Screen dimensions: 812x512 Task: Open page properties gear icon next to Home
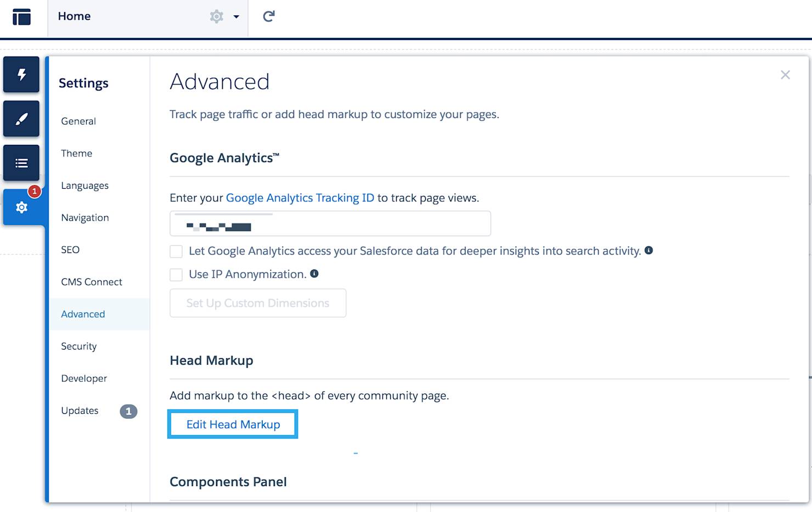click(217, 16)
